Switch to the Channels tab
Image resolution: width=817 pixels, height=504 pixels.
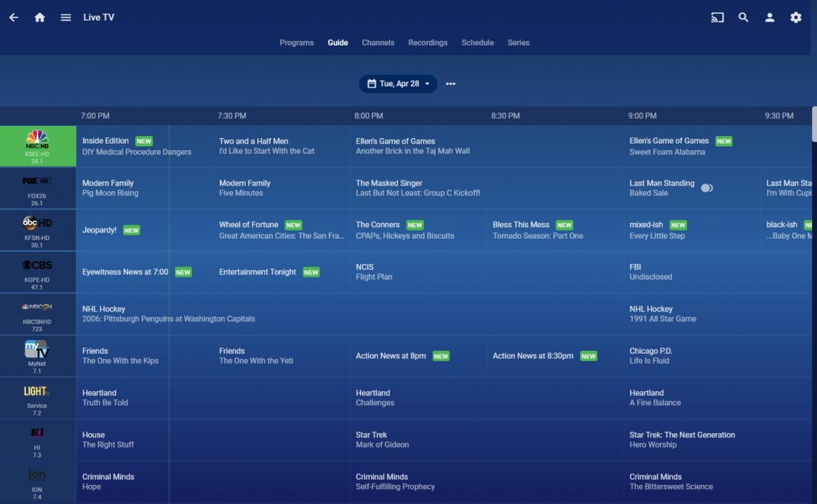tap(378, 42)
